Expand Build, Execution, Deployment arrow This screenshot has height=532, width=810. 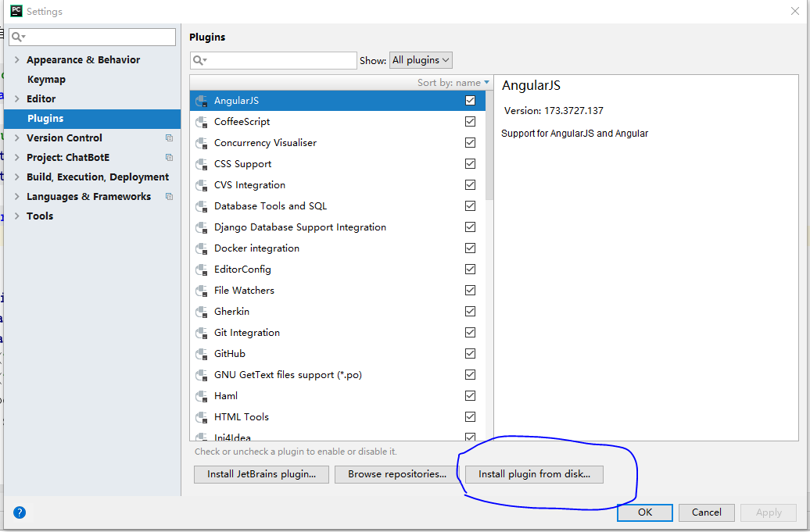(x=17, y=177)
